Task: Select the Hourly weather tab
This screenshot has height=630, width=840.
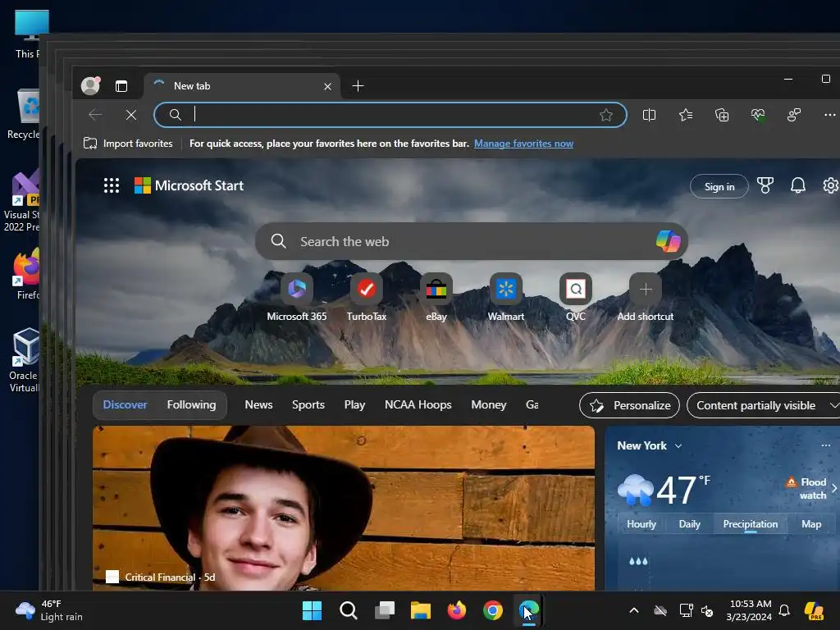Action: coord(641,524)
